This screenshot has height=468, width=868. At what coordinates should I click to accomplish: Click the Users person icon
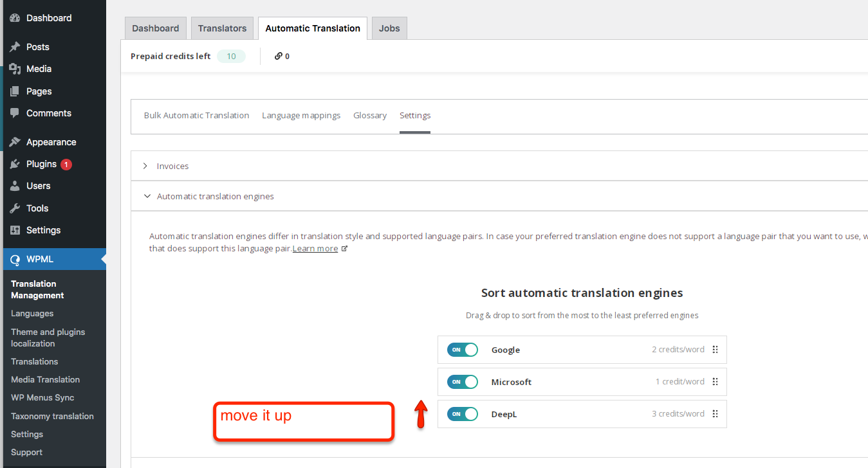15,186
